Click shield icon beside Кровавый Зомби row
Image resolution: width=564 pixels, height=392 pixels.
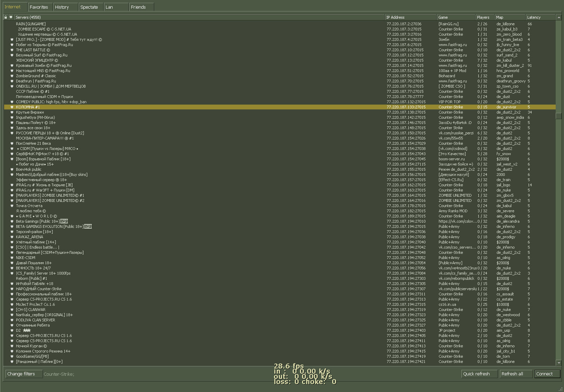click(12, 65)
